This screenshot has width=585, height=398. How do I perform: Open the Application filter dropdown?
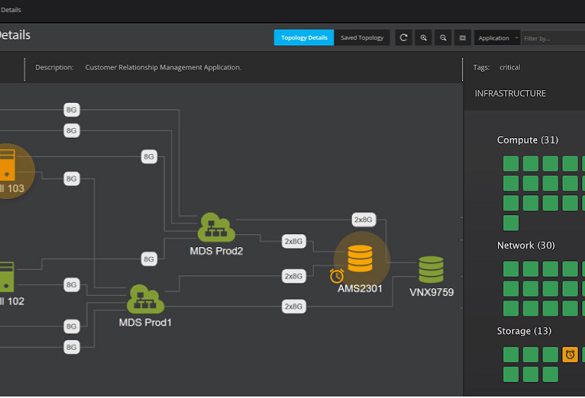point(497,38)
